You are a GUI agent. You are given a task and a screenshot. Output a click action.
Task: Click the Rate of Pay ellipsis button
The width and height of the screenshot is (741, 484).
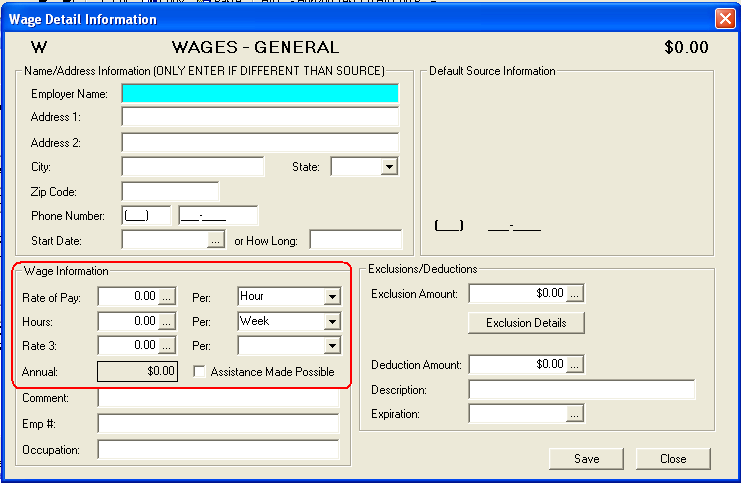[x=167, y=296]
